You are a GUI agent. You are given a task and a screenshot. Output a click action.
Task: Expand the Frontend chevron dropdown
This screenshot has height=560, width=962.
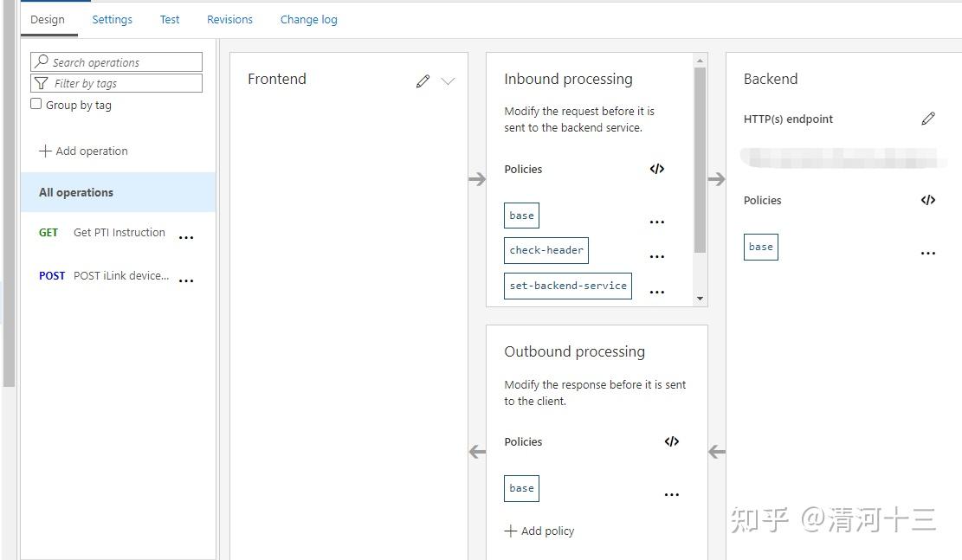tap(448, 80)
